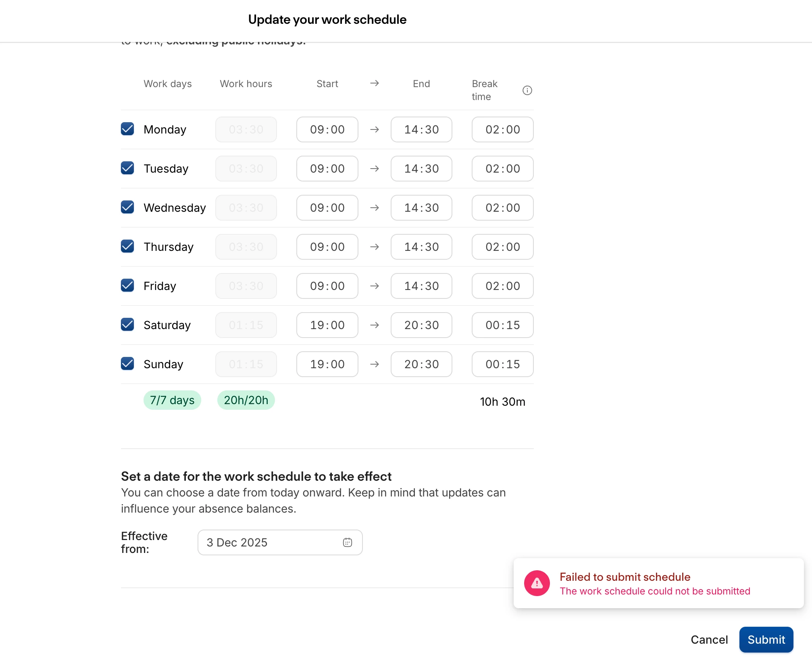
Task: Toggle the Friday work day checkbox
Action: (127, 286)
